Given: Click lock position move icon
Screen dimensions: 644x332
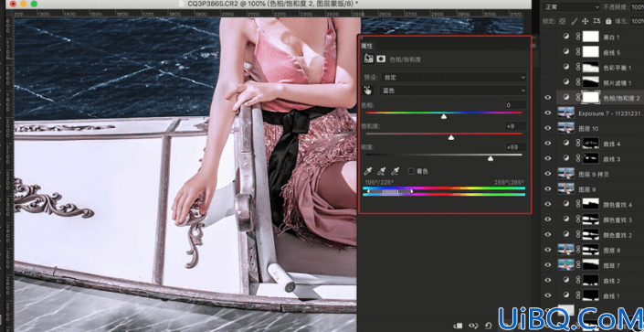Looking at the screenshot, I should tap(586, 21).
